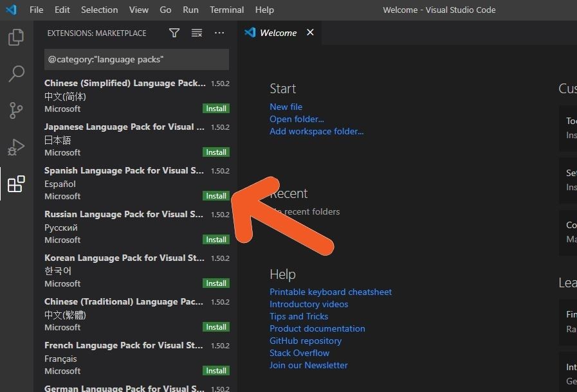Click the 한국어 description text
Screen dimensions: 577x392
coord(58,271)
